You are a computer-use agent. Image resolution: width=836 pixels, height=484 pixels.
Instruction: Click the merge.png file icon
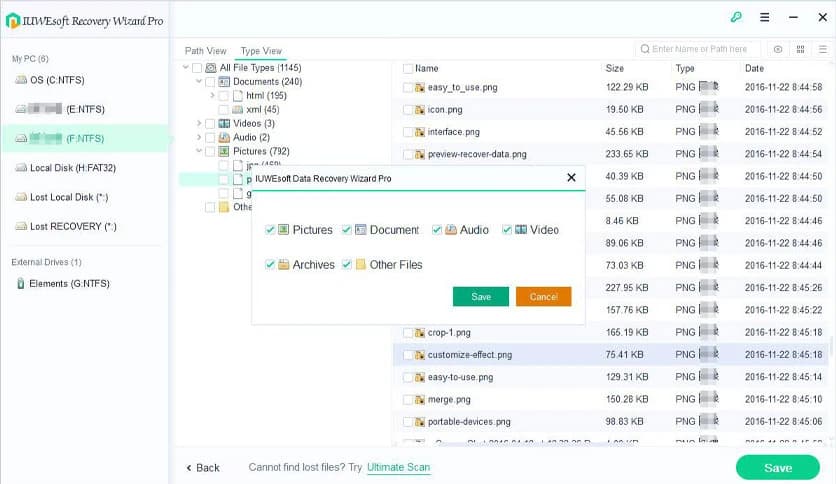(420, 399)
